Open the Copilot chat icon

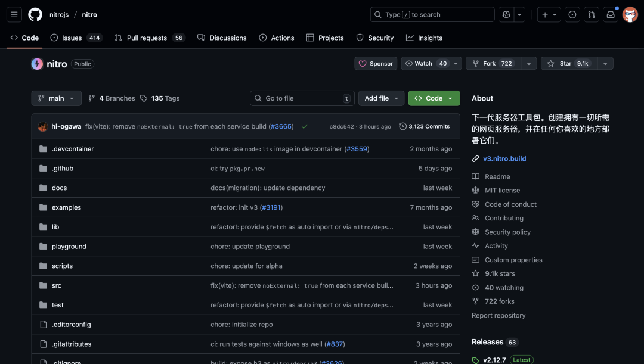[506, 15]
